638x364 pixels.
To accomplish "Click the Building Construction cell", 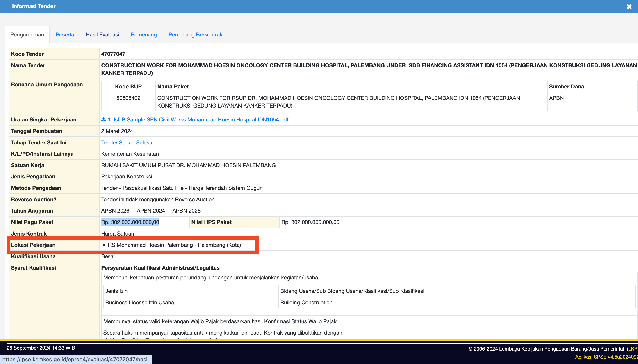I will tap(306, 303).
